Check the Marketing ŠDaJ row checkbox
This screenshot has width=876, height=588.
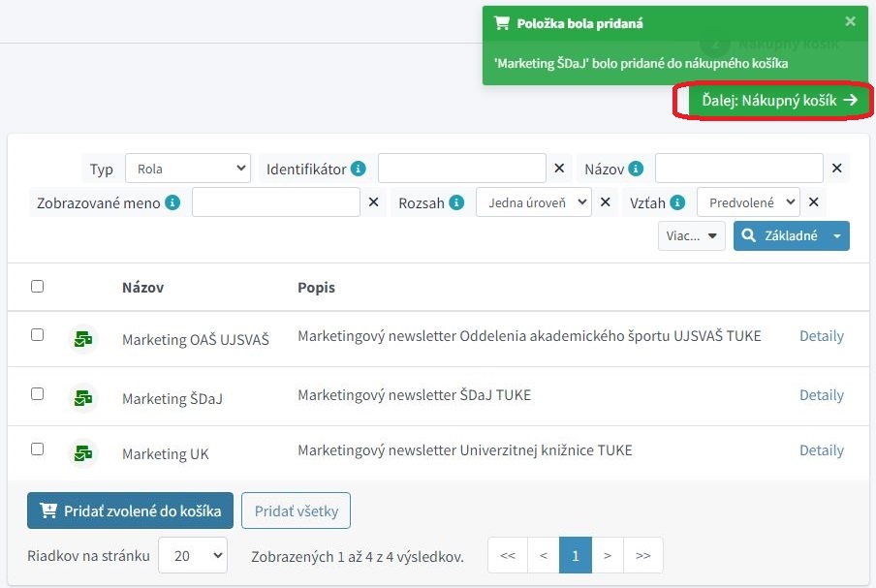click(38, 393)
